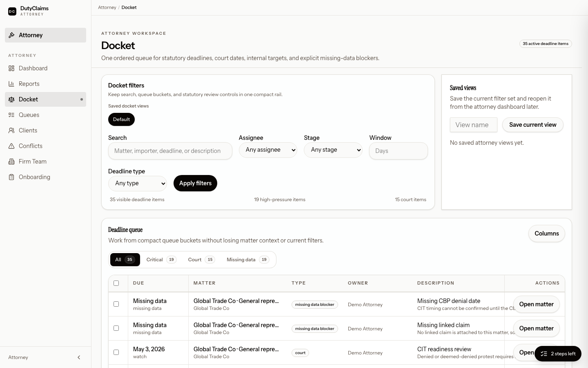The height and width of the screenshot is (368, 588).
Task: Open the Columns chooser
Action: click(547, 233)
